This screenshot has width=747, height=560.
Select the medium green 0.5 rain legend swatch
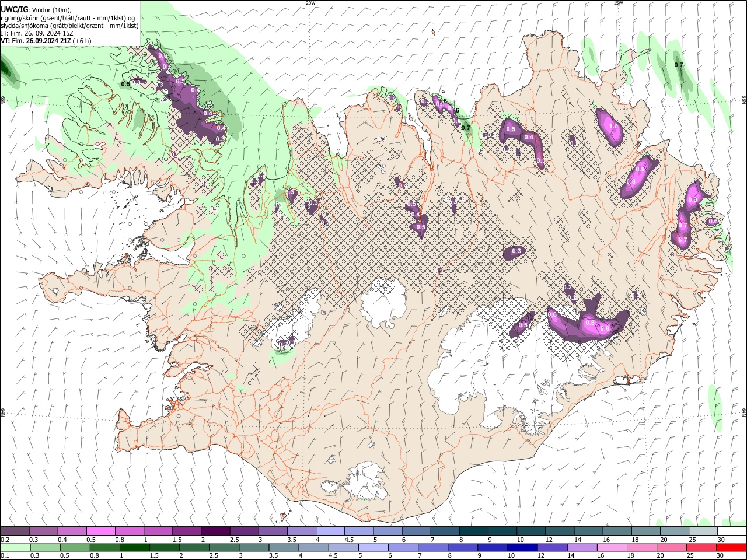[75, 548]
